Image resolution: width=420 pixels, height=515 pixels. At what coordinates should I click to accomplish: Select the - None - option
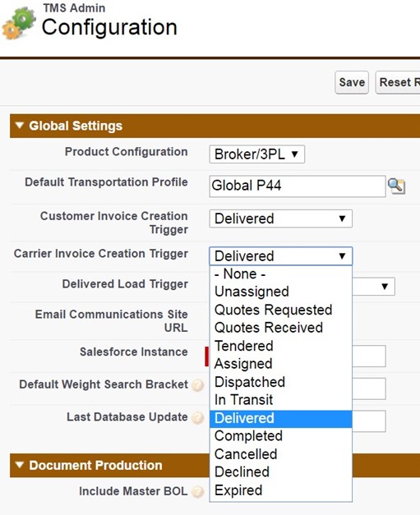click(x=280, y=274)
